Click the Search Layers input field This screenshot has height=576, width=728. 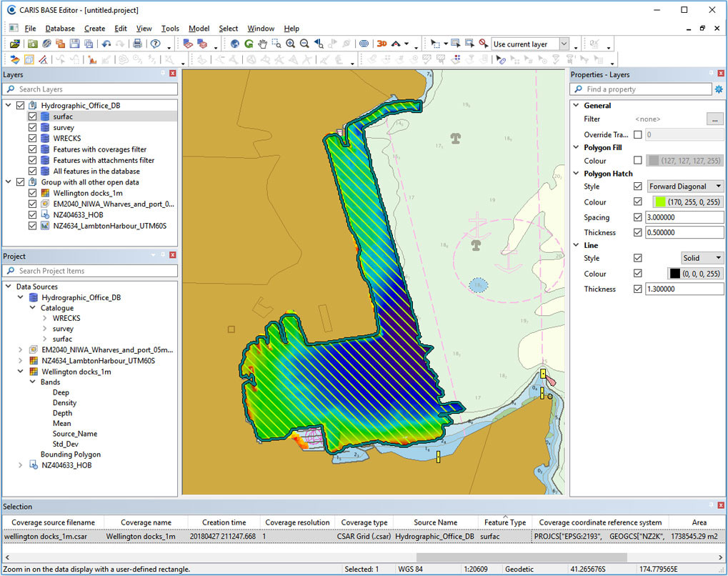90,89
